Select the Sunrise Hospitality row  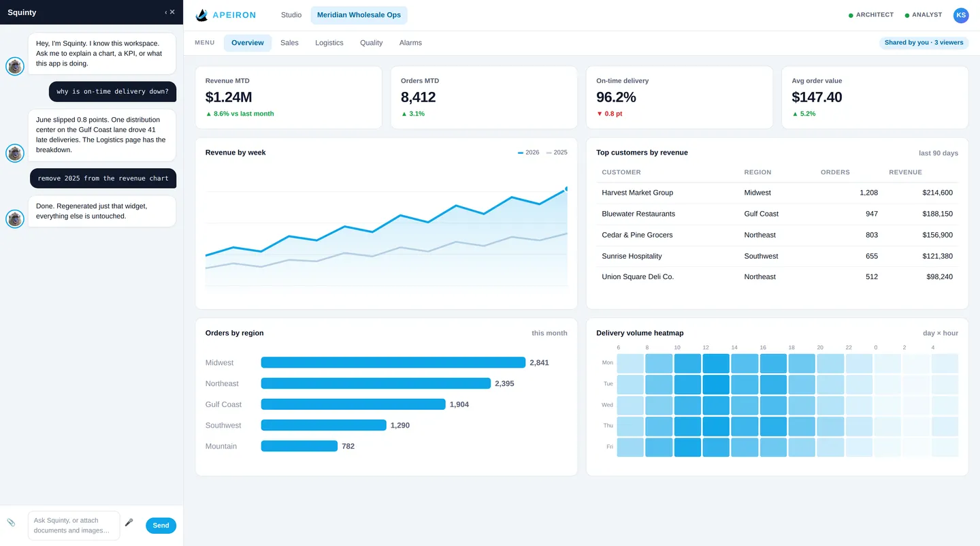click(777, 256)
